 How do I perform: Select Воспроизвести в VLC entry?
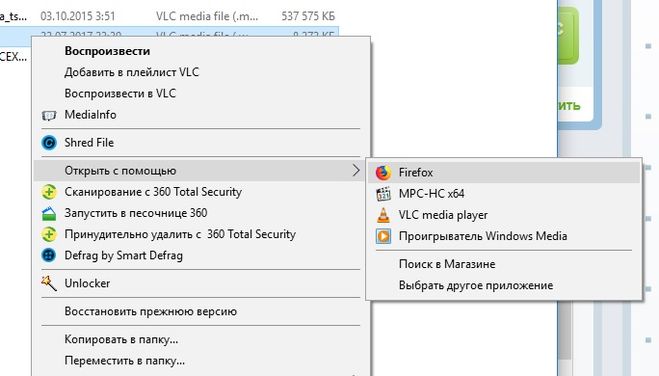point(120,93)
